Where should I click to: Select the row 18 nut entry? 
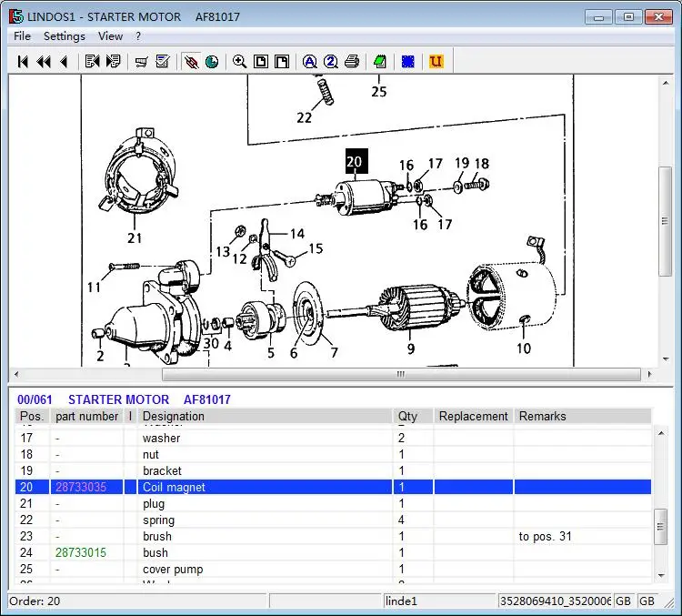(333, 454)
